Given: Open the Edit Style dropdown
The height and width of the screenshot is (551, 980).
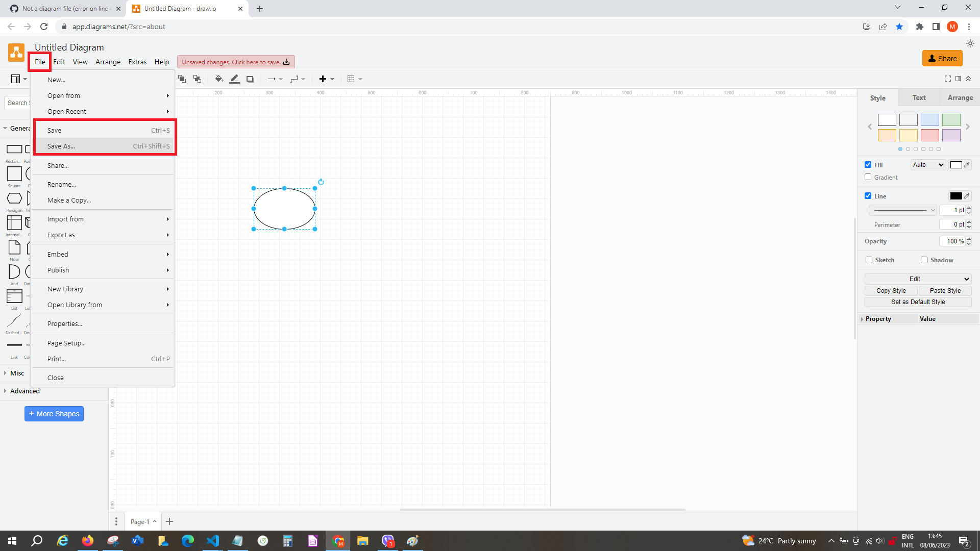Looking at the screenshot, I should point(917,279).
